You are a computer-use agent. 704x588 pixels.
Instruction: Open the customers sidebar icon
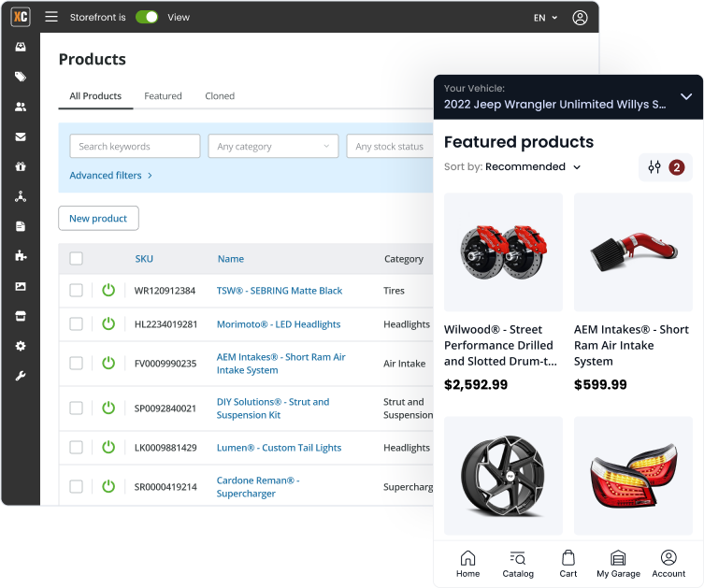(x=21, y=107)
